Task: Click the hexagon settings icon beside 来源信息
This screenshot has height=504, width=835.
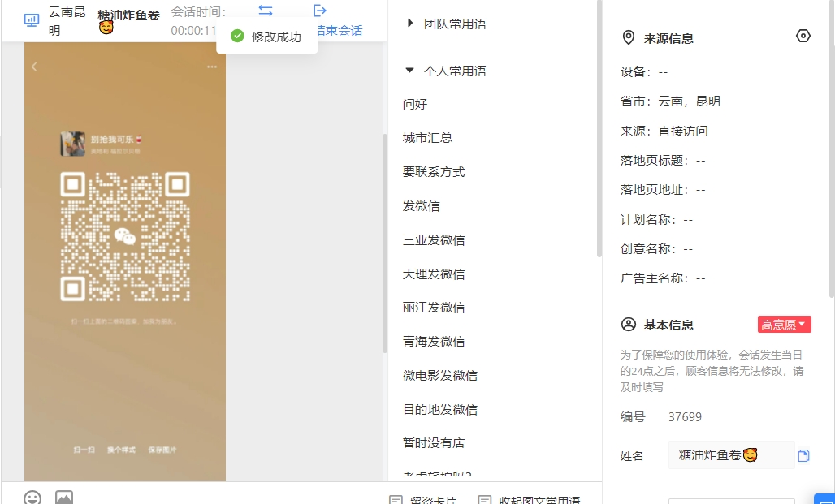Action: click(x=803, y=36)
